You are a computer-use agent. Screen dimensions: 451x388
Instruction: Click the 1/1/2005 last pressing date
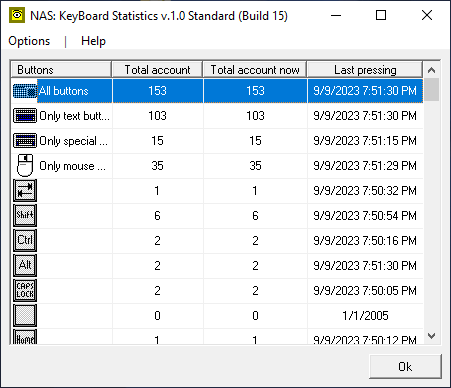point(365,316)
